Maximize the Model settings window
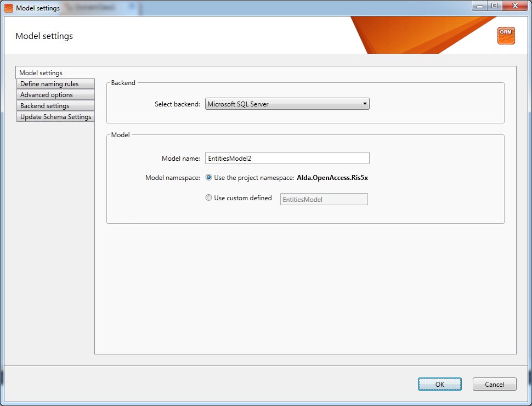532x406 pixels. tap(495, 6)
